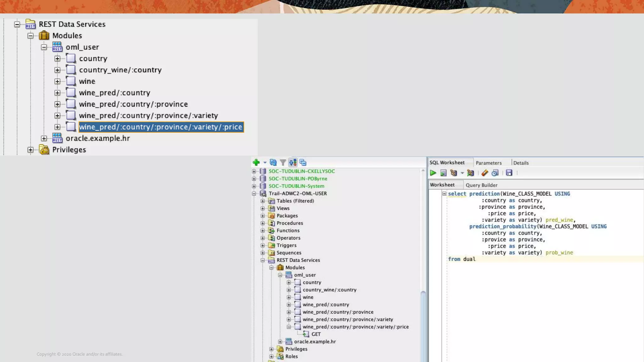Select Roles node in small tree
644x362 pixels.
pos(291,356)
